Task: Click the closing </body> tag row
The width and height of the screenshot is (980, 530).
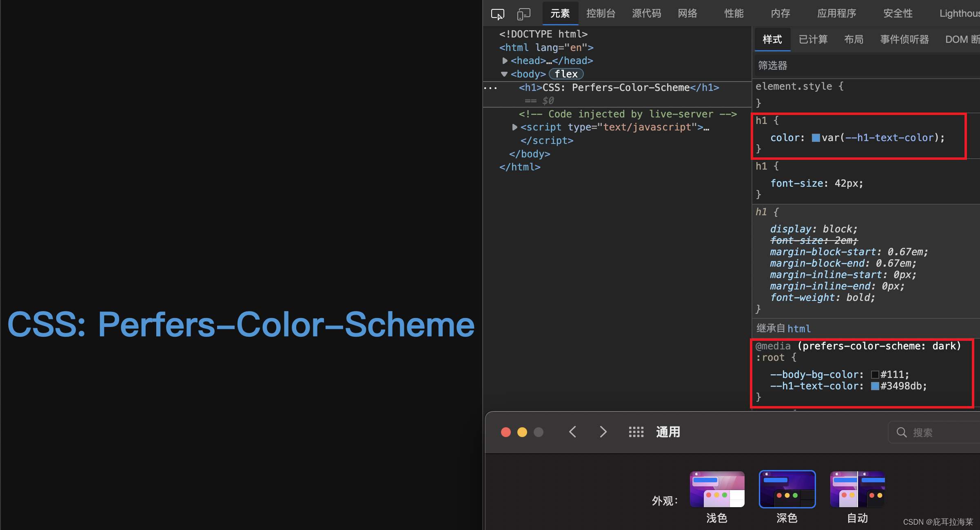Action: click(530, 154)
